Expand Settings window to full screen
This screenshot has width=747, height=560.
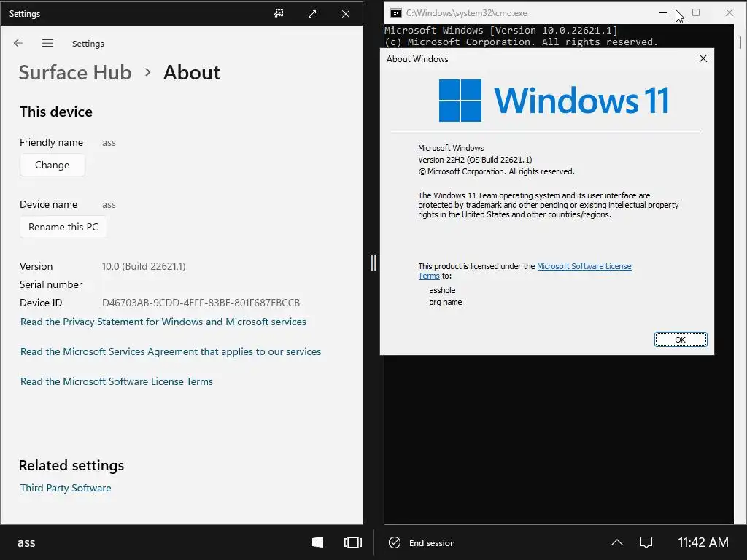(x=312, y=14)
